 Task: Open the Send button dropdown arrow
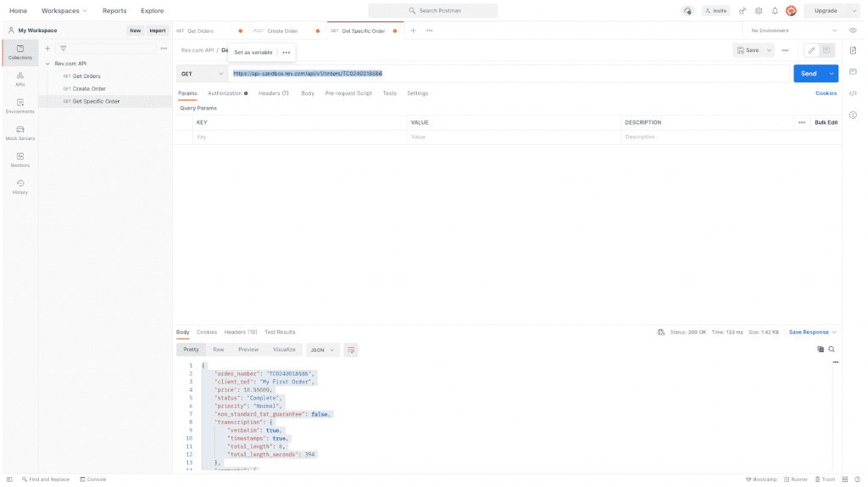[832, 74]
